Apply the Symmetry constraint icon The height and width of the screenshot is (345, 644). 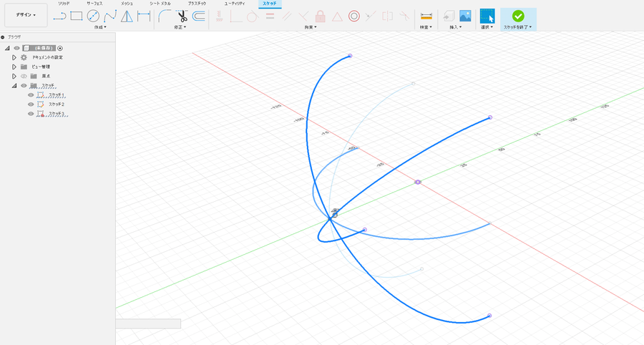pos(387,16)
